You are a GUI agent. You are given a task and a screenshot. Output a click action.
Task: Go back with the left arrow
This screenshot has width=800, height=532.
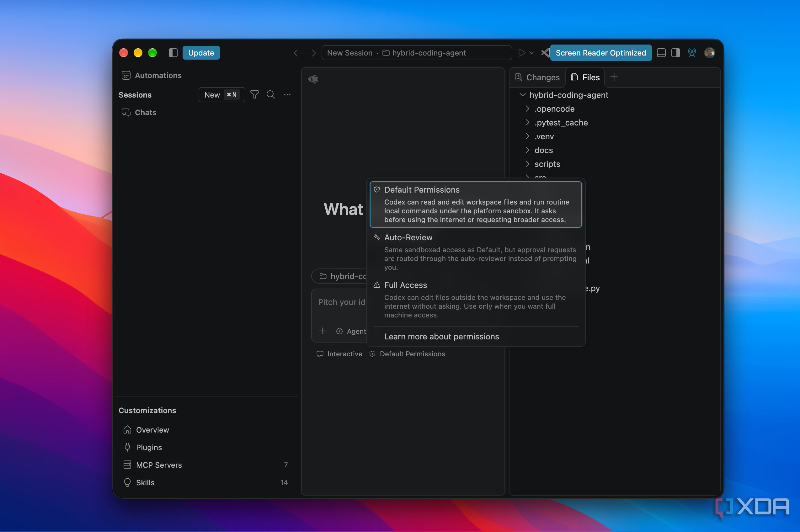297,53
